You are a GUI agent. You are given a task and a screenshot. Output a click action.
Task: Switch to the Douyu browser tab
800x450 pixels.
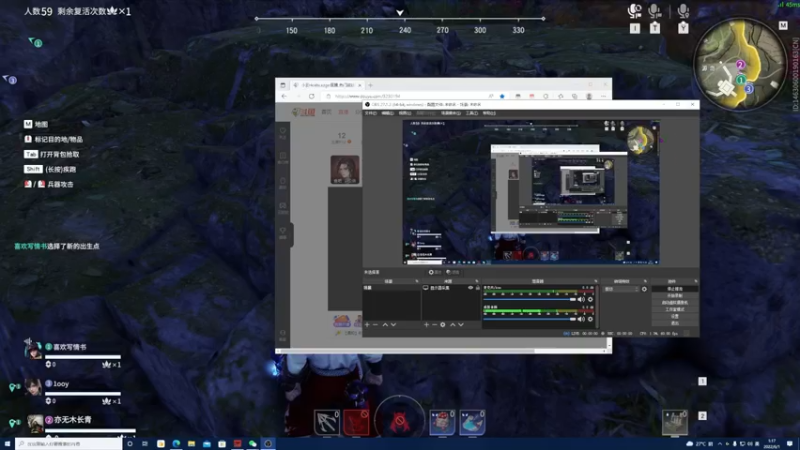(327, 85)
